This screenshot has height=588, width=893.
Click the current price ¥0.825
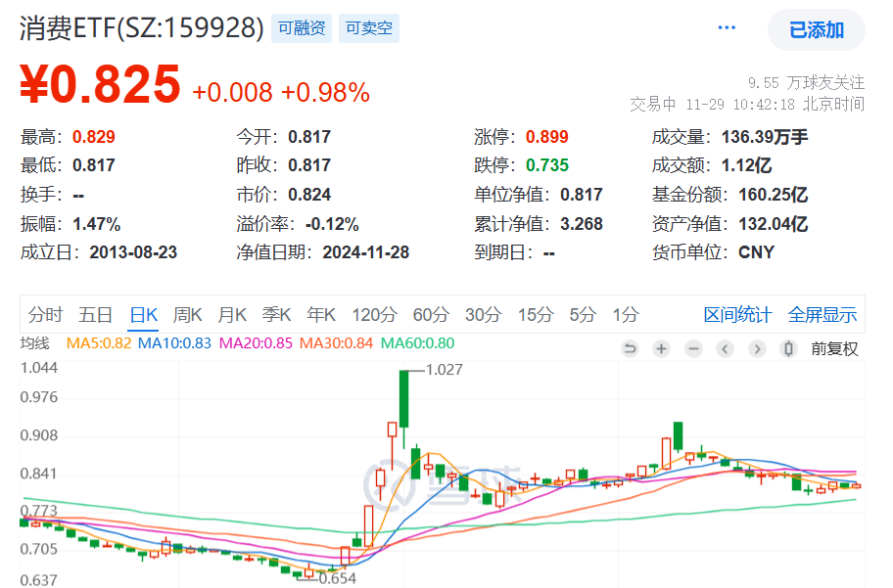click(100, 84)
